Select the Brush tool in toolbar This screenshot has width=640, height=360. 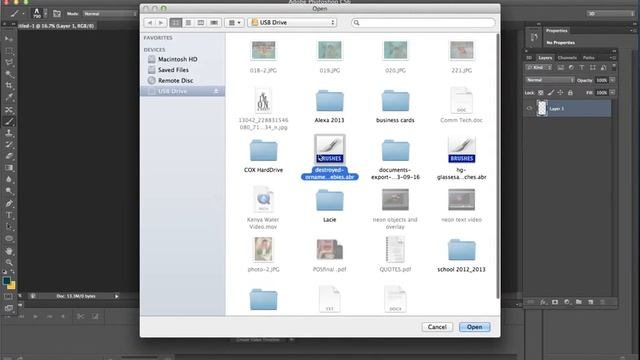(x=9, y=121)
